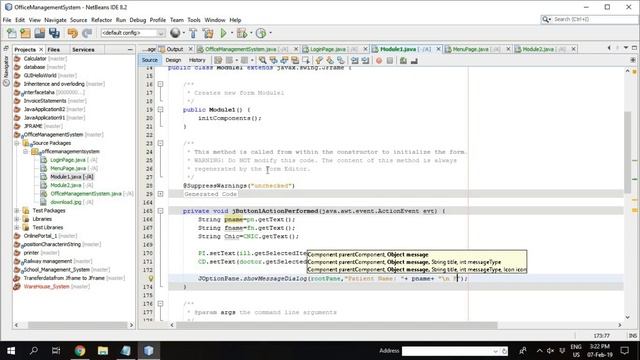Open the Debug Project dropdown arrow
640x360 pixels.
pos(251,33)
